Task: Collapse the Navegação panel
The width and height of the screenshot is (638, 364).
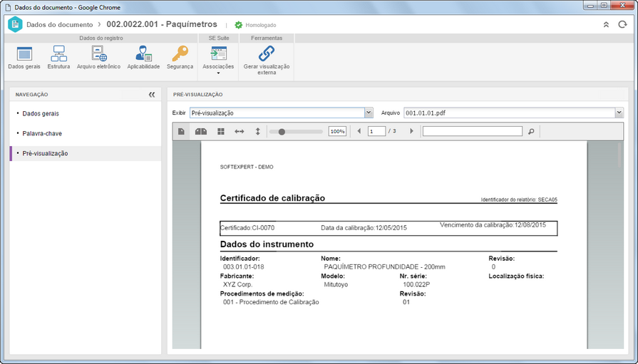Action: click(x=152, y=94)
